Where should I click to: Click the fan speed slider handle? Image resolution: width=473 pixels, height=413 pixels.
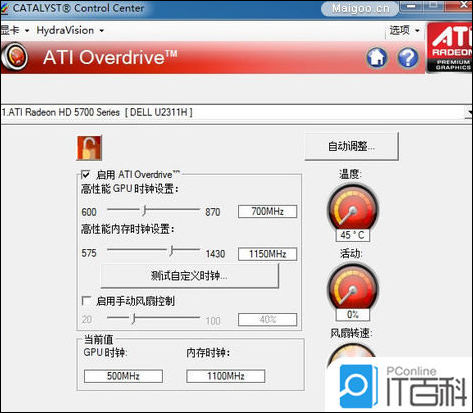[x=133, y=319]
